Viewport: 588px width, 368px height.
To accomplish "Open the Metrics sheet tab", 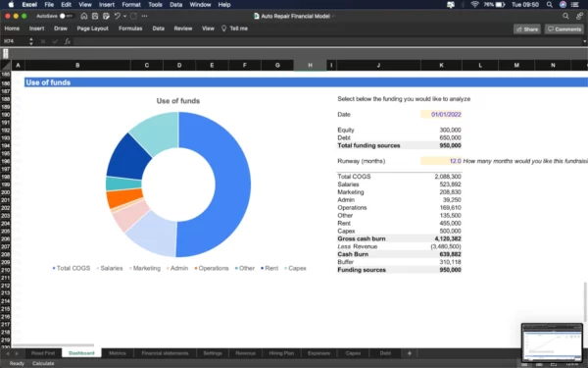I will point(118,353).
